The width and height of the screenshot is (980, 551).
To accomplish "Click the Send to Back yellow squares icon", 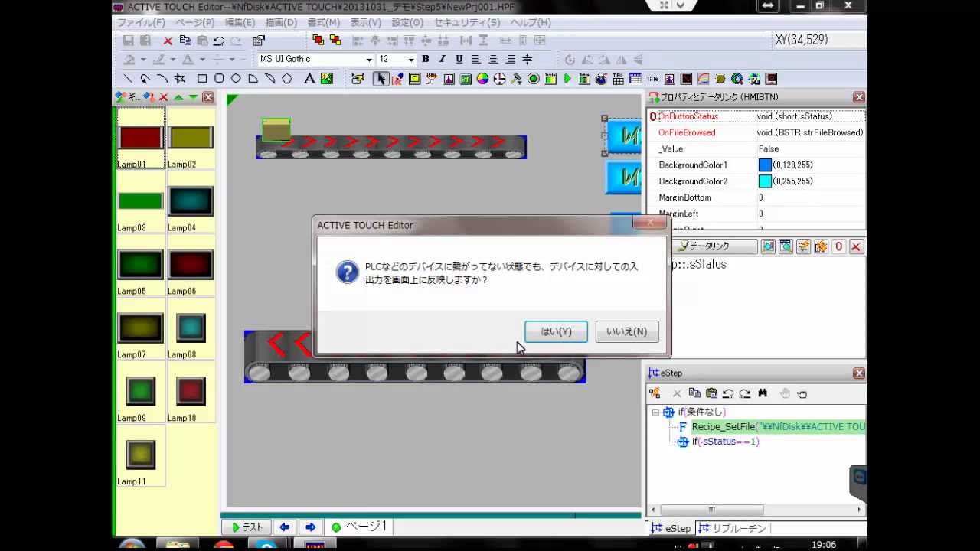I will [335, 41].
